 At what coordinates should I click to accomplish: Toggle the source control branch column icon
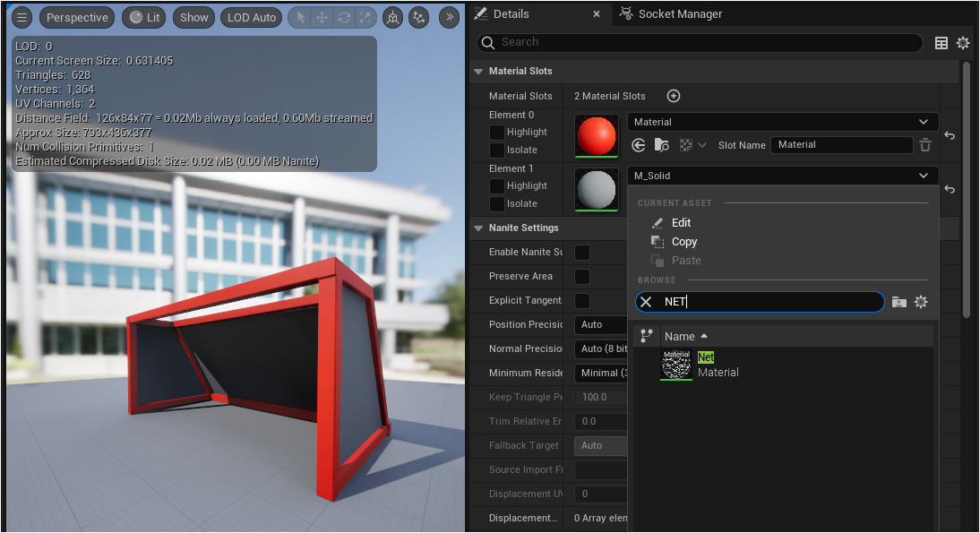(x=647, y=336)
